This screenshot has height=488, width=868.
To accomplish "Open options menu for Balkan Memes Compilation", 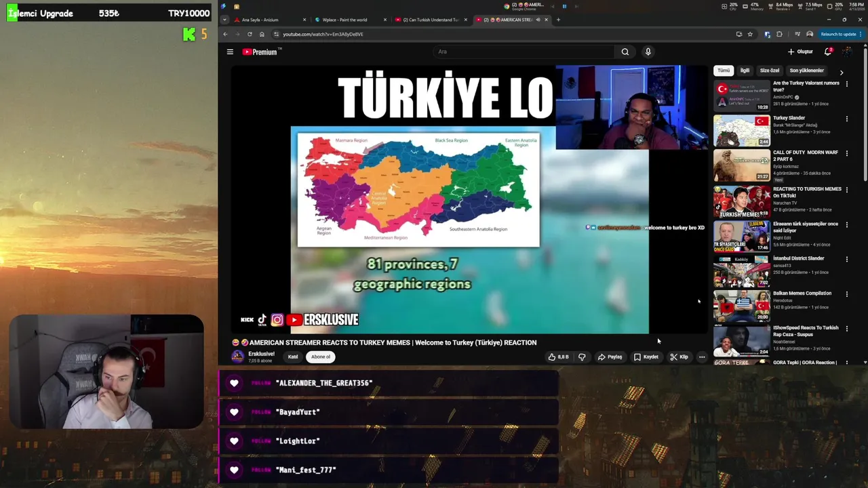I will pos(846,294).
